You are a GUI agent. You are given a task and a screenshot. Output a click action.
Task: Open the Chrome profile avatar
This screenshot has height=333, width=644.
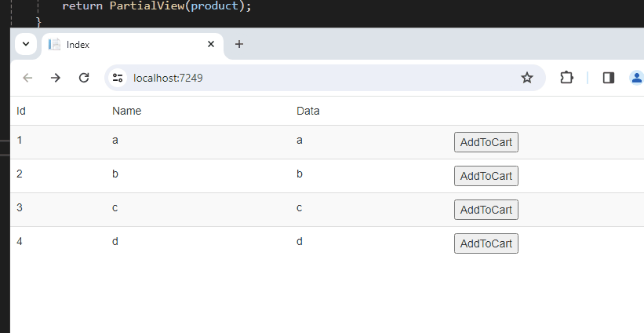[636, 78]
